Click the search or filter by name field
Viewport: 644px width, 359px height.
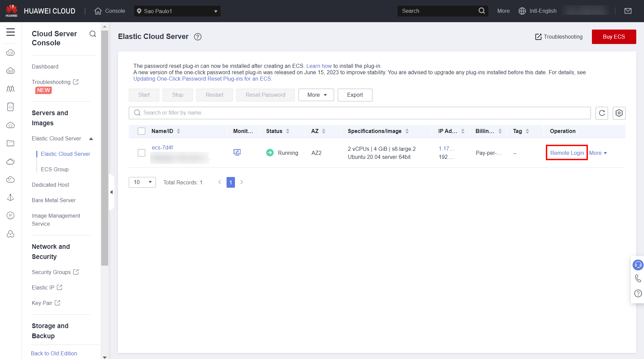360,113
